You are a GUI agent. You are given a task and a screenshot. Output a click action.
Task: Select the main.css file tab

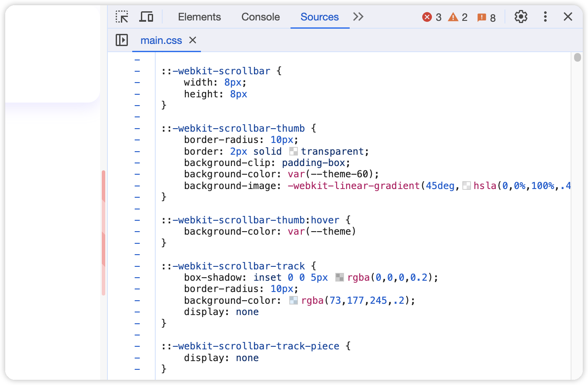click(161, 40)
